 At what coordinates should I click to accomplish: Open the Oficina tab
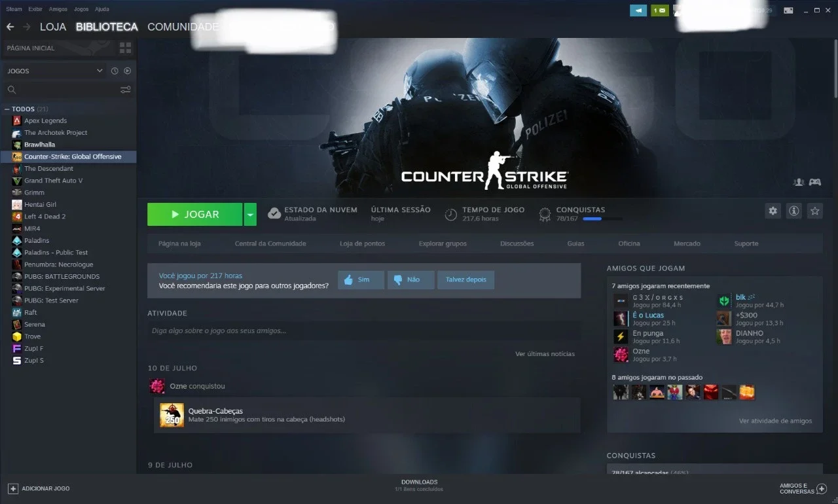click(x=629, y=243)
